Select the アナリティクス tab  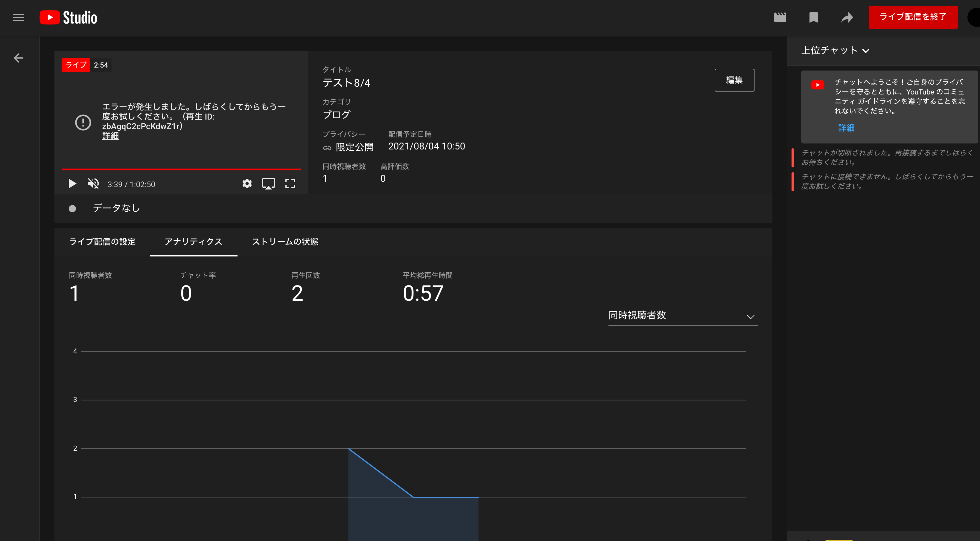(x=194, y=242)
